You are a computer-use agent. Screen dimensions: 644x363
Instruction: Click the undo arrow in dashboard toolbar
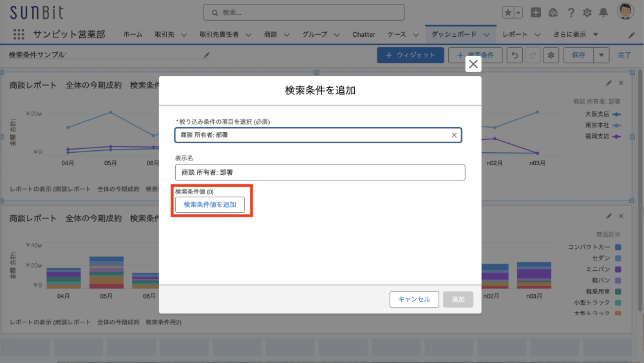(515, 55)
